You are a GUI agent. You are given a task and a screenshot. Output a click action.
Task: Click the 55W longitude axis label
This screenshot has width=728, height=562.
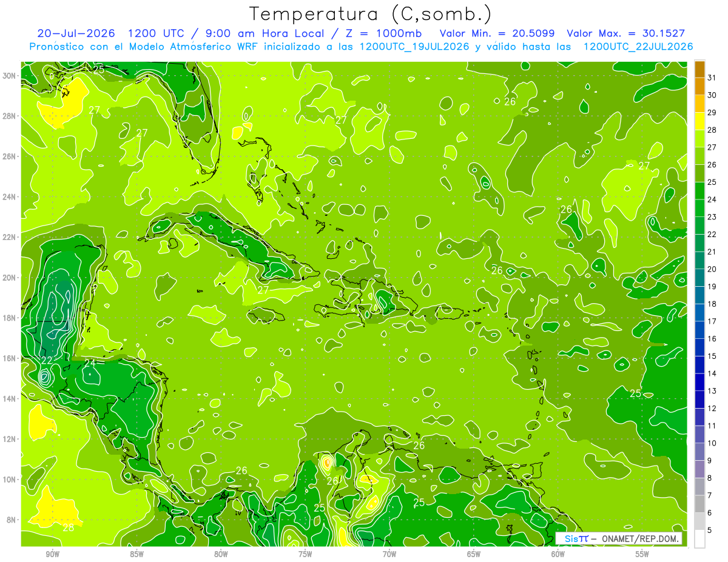pyautogui.click(x=642, y=554)
